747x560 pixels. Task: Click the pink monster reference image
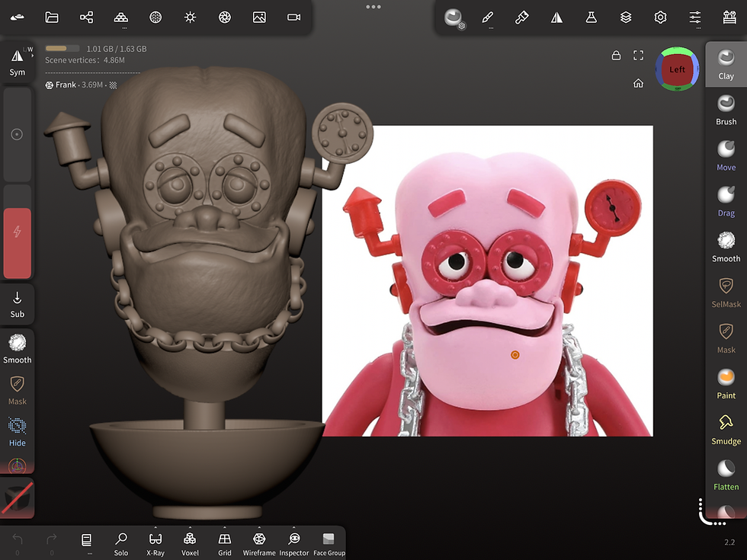(487, 281)
